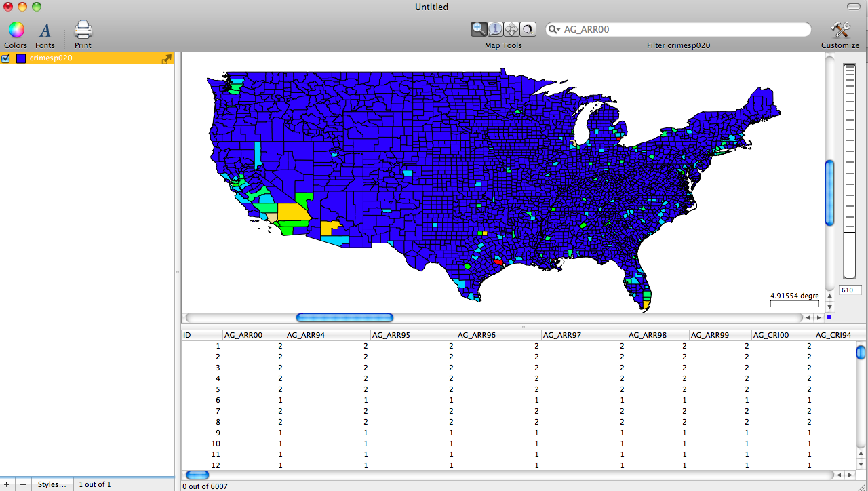
Task: Open the Colors panel
Action: pos(15,31)
